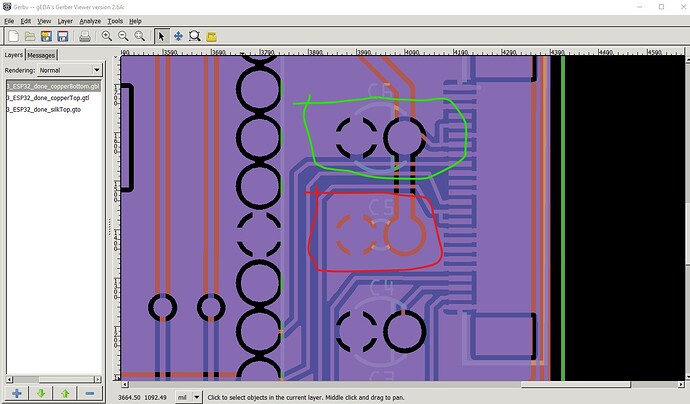Click the canvas horizontal scrollbar thumb
The image size is (690, 404).
click(576, 384)
